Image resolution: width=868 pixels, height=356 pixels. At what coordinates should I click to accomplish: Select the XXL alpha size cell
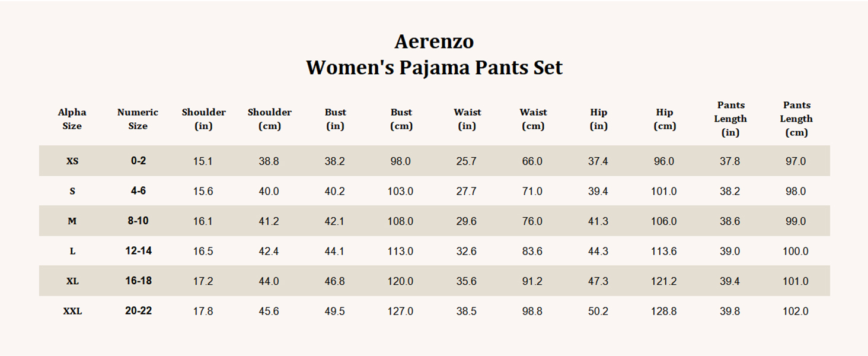click(72, 311)
